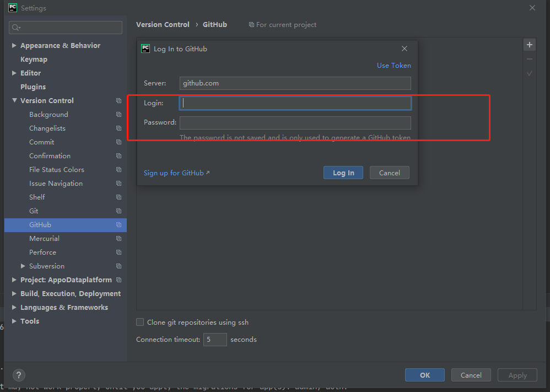This screenshot has width=550, height=392.
Task: Select Background under Version Control
Action: pos(48,115)
